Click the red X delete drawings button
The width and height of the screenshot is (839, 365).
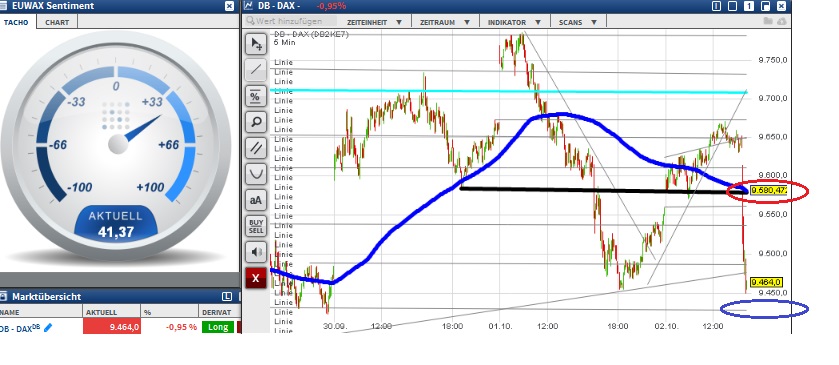pyautogui.click(x=256, y=278)
